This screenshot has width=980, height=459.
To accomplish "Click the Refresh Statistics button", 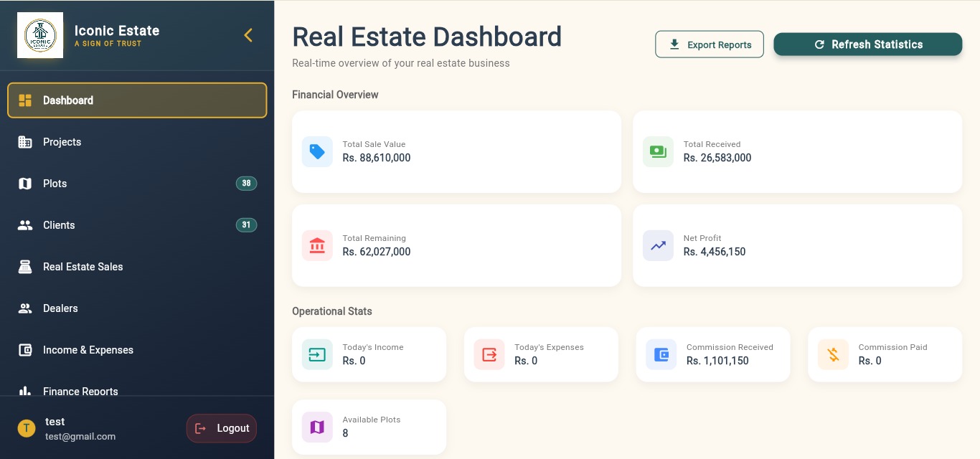I will click(868, 44).
